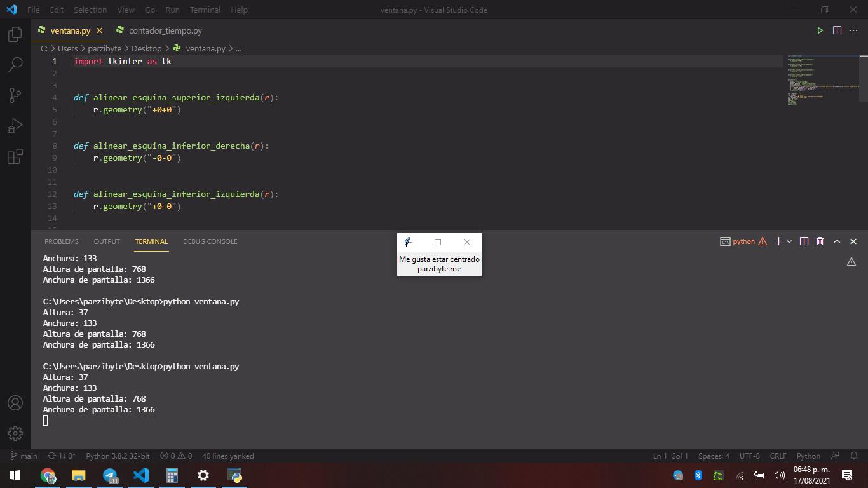The height and width of the screenshot is (488, 868).
Task: Run Python file with play icon
Action: pos(820,30)
